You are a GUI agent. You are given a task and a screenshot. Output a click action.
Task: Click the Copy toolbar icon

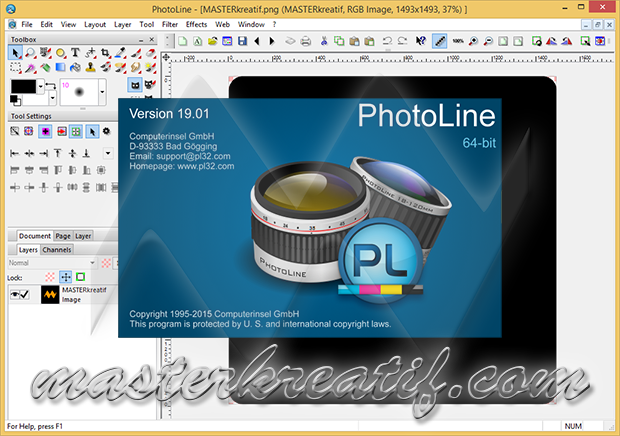(x=339, y=41)
